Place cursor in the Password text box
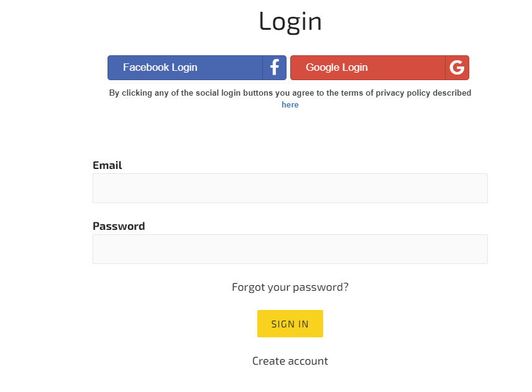This screenshot has height=392, width=532. point(290,249)
